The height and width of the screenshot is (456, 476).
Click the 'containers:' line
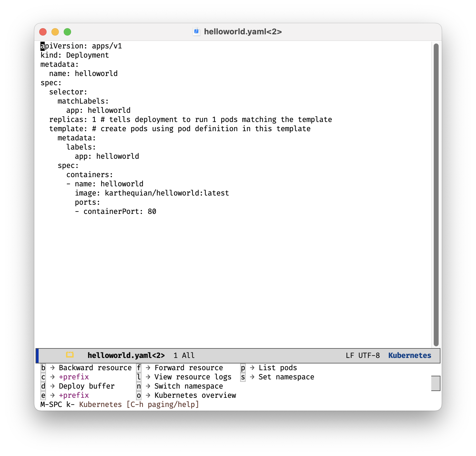pyautogui.click(x=90, y=175)
